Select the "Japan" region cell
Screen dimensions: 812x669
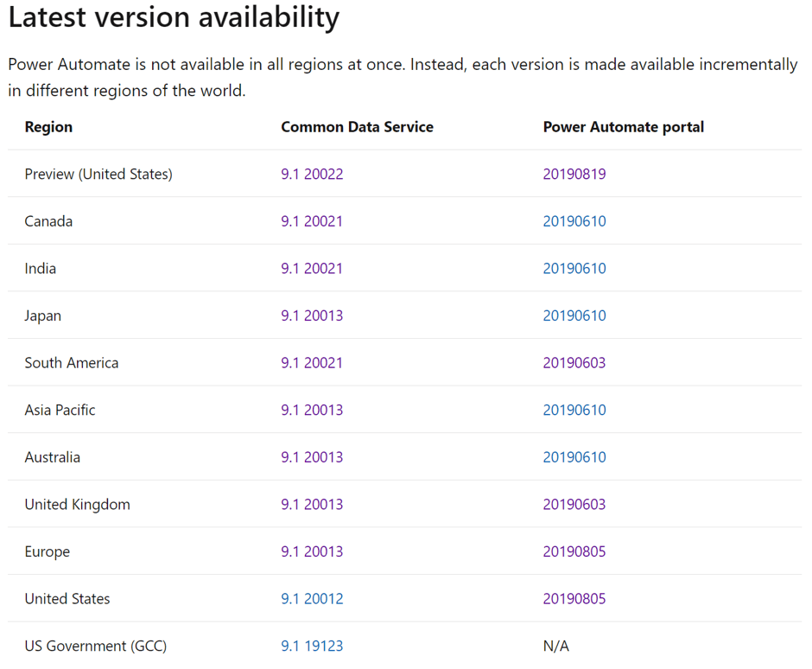coord(43,315)
